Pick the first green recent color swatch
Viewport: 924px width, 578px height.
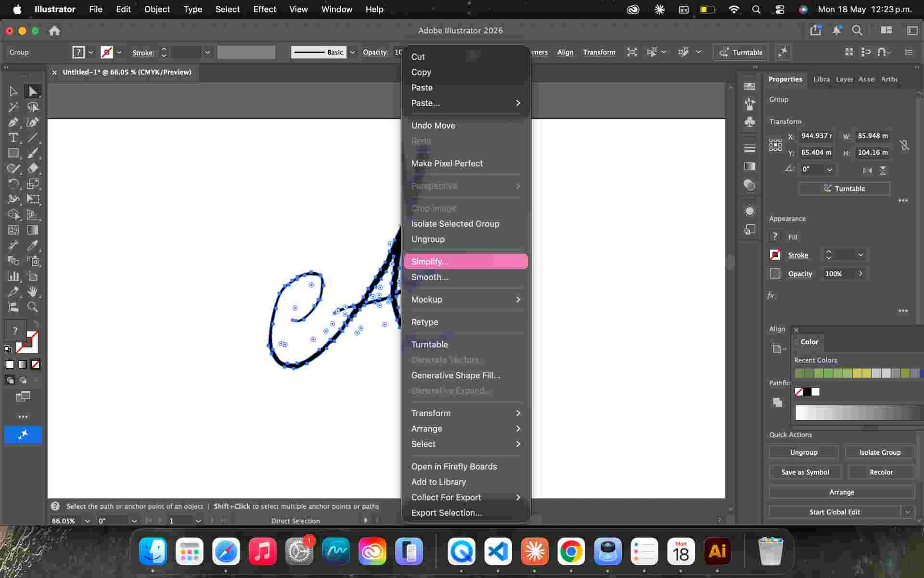tap(799, 373)
